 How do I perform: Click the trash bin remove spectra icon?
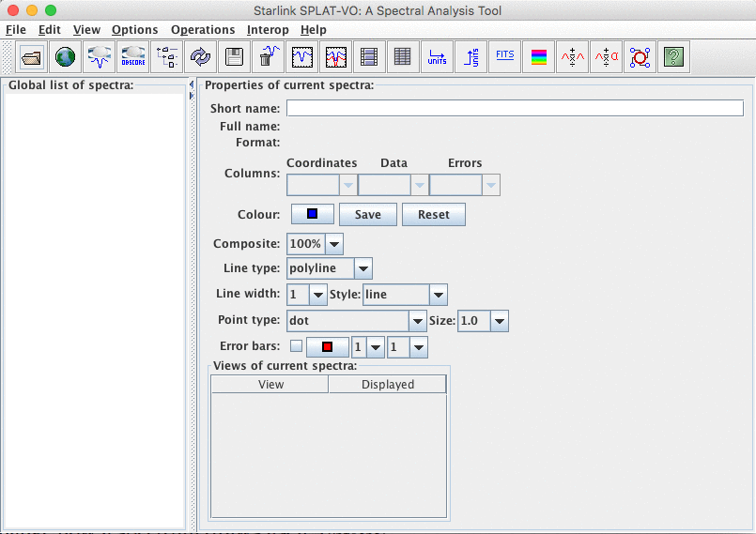(x=268, y=57)
